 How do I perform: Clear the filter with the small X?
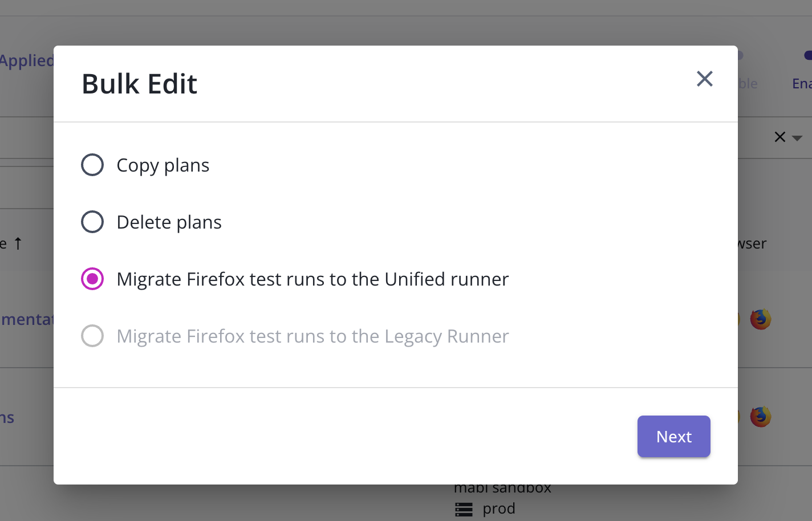[x=780, y=137]
